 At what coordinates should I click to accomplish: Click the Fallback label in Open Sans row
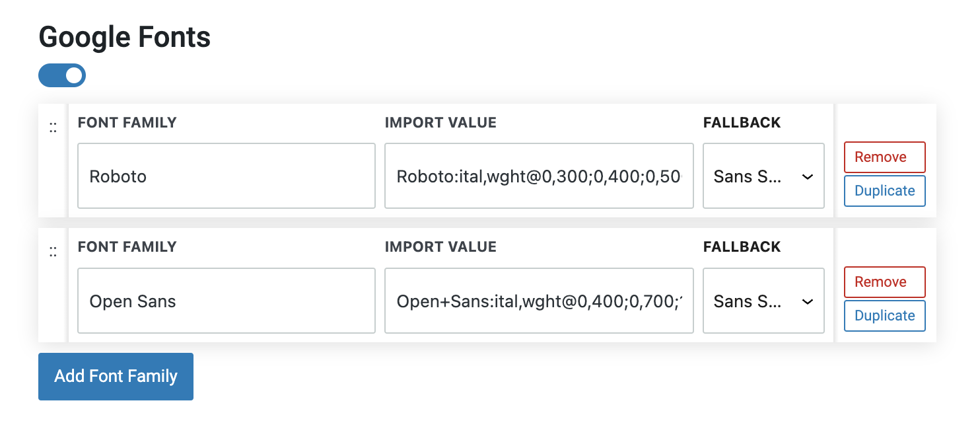tap(742, 247)
